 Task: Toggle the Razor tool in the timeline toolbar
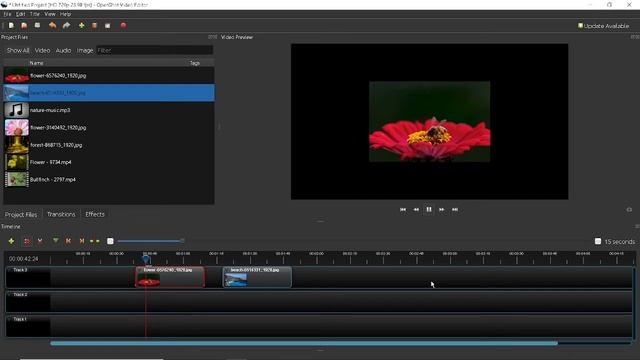40,241
